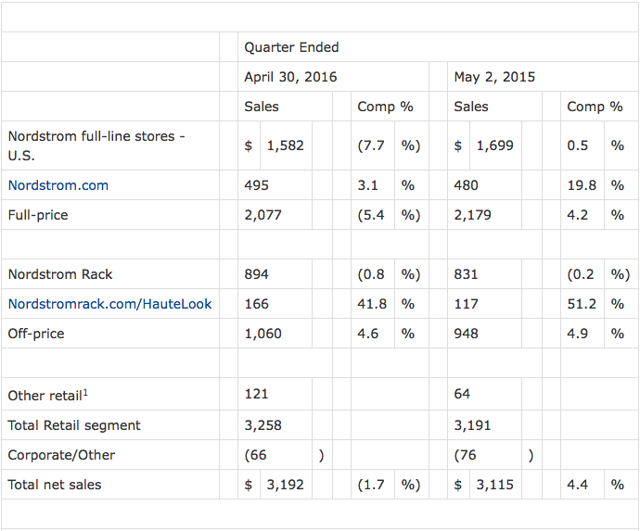Image resolution: width=640 pixels, height=531 pixels.
Task: Select the 3,192 total net sales value
Action: (x=285, y=485)
